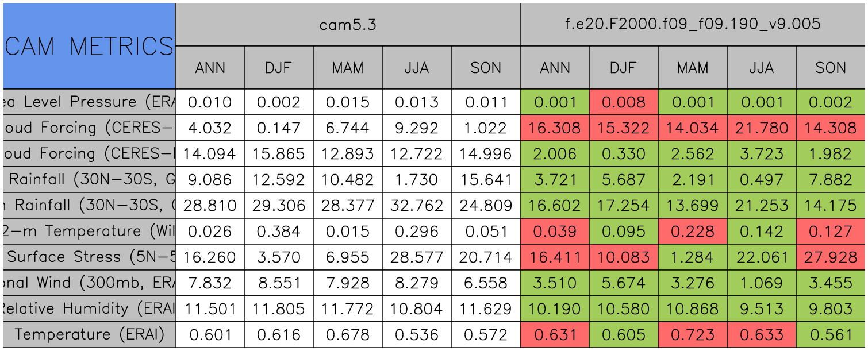Click the f.e20.F2000.f09_f09.190_v9.005 header
Image resolution: width=868 pixels, height=351 pixels.
693,25
